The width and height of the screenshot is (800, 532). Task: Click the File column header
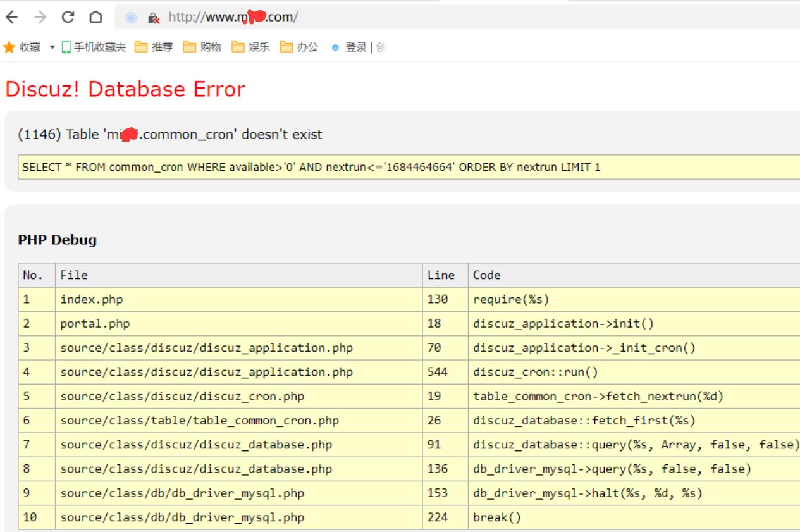(239, 275)
